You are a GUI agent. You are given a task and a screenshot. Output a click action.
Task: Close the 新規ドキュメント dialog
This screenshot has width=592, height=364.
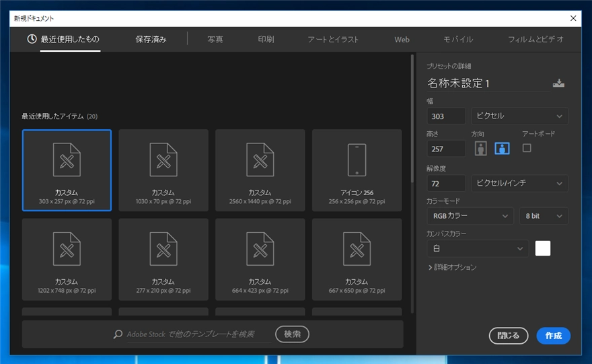coord(573,18)
